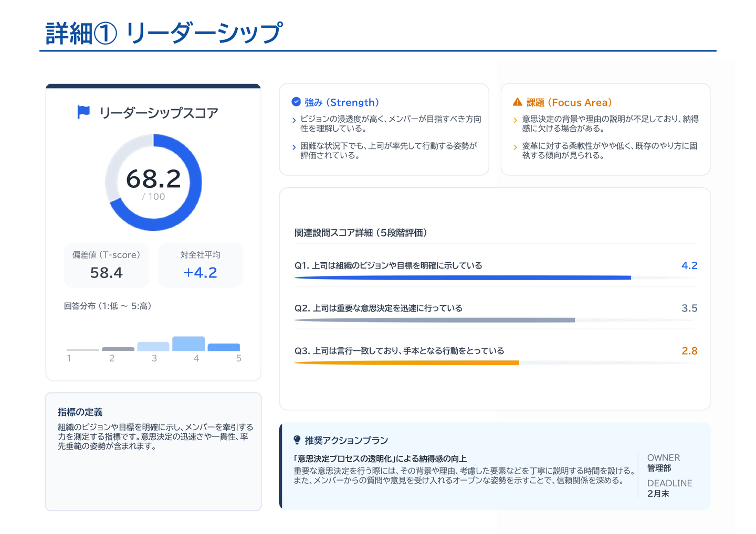Image resolution: width=756 pixels, height=534 pixels.
Task: Click the lightbulb icon by 推奨アクションプラン
Action: (x=297, y=440)
